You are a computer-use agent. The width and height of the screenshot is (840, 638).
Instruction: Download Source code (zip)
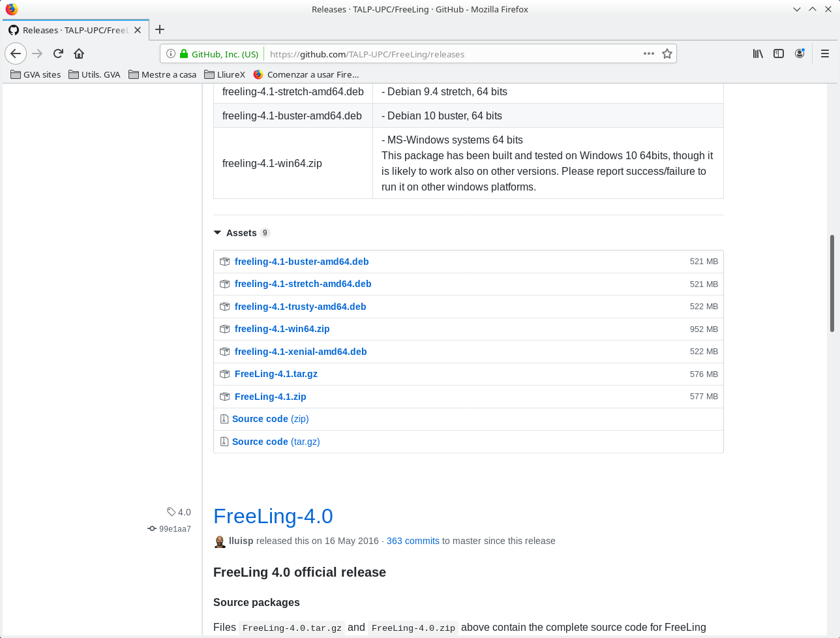click(270, 419)
